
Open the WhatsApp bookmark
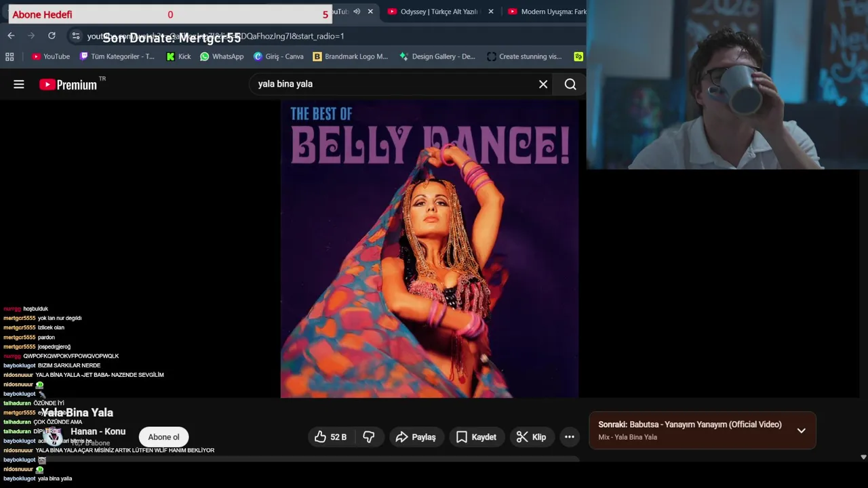click(x=222, y=56)
